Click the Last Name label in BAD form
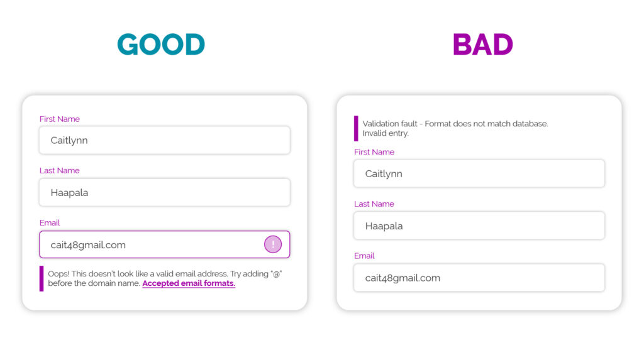Viewport: 644px width, 343px height. click(374, 204)
